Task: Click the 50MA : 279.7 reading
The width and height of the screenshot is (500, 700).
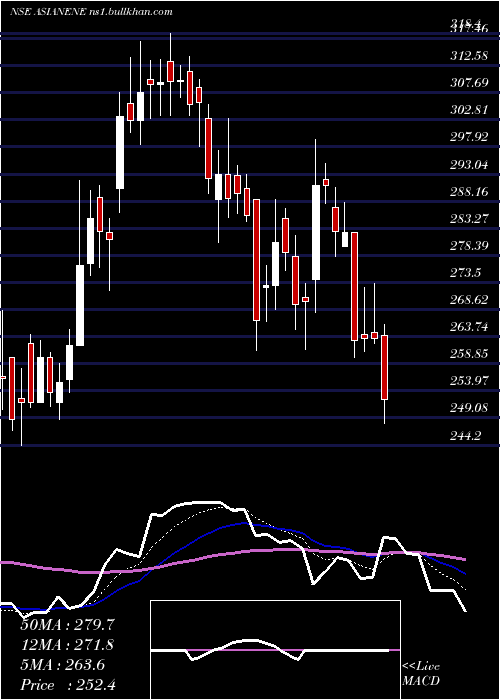Action: (x=67, y=625)
